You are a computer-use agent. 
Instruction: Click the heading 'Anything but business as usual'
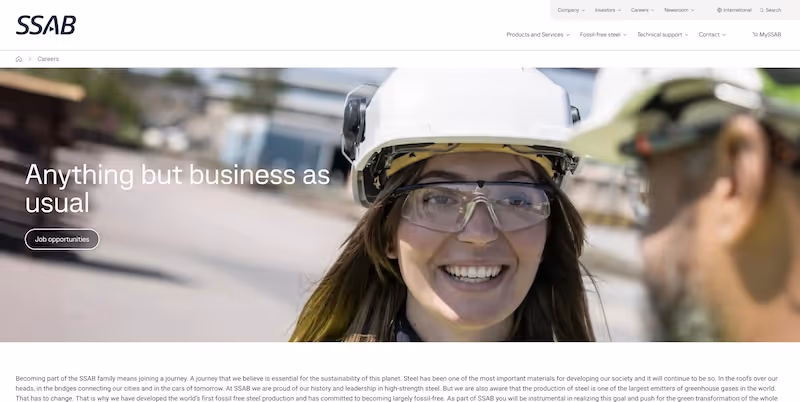click(x=178, y=188)
